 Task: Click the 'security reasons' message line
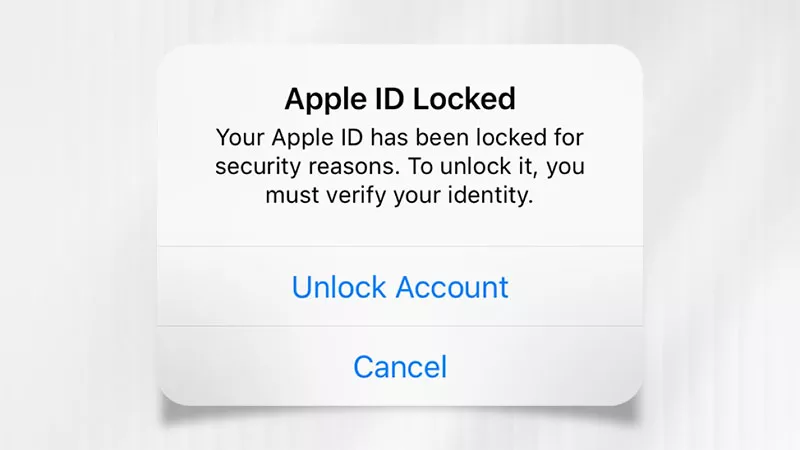pyautogui.click(x=399, y=167)
